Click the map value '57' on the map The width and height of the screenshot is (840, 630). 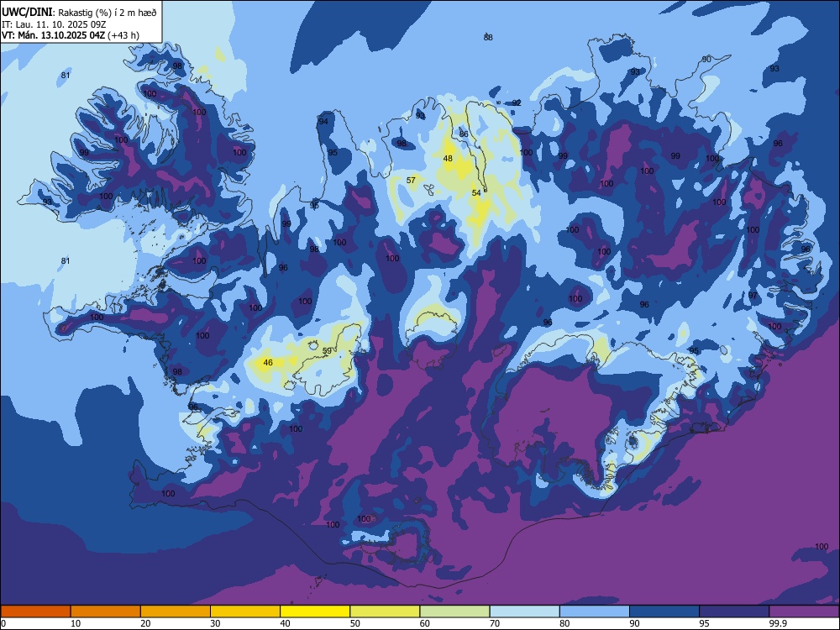pyautogui.click(x=411, y=180)
